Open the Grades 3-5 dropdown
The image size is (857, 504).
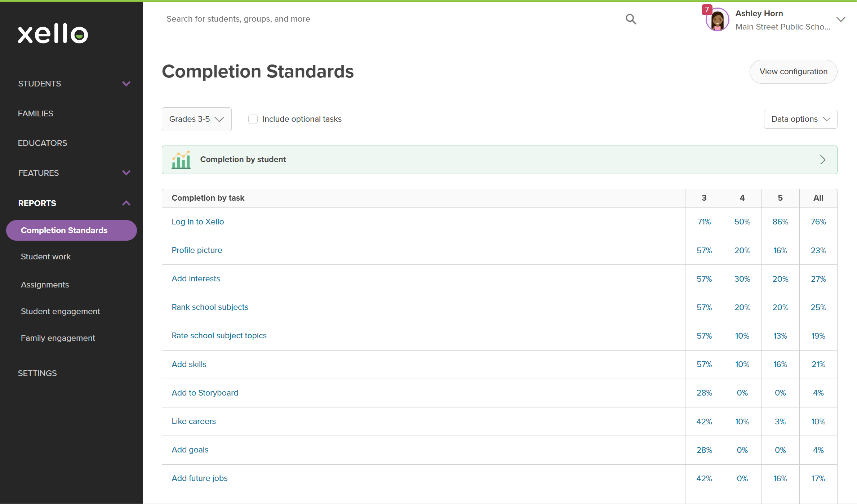tap(196, 119)
